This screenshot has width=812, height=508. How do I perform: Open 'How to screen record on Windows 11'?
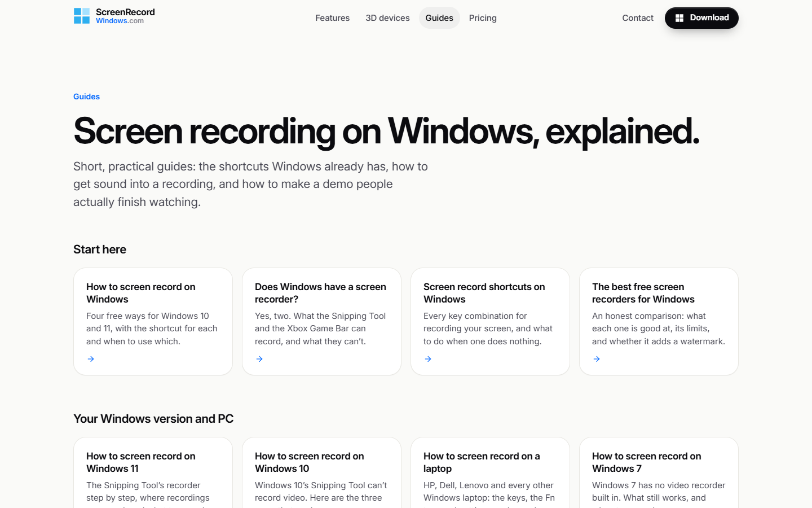click(x=141, y=462)
